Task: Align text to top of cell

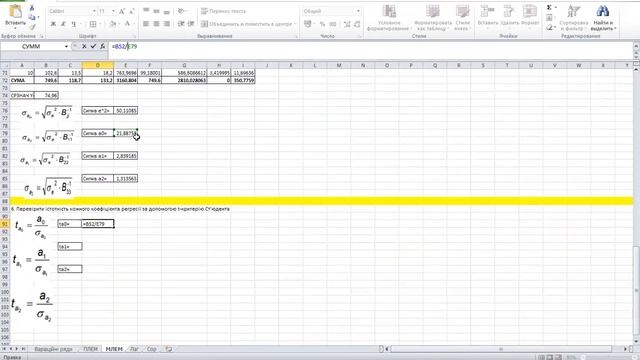Action: pos(146,11)
